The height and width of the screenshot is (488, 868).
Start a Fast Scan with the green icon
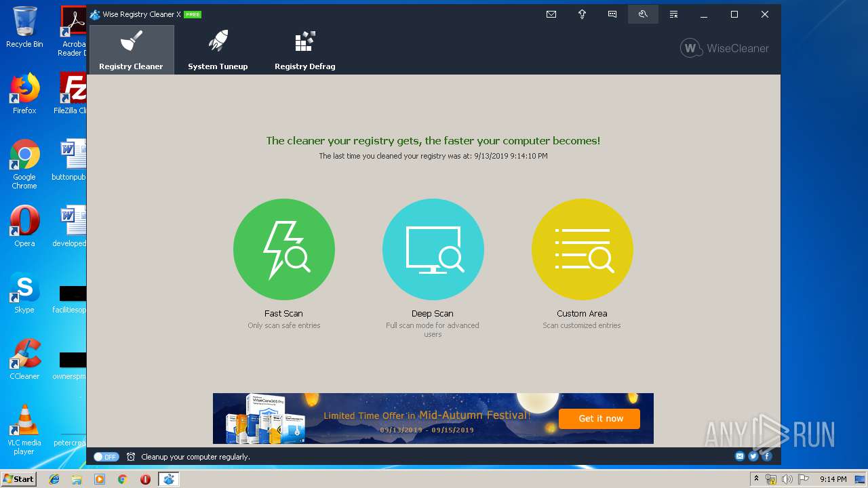tap(283, 249)
